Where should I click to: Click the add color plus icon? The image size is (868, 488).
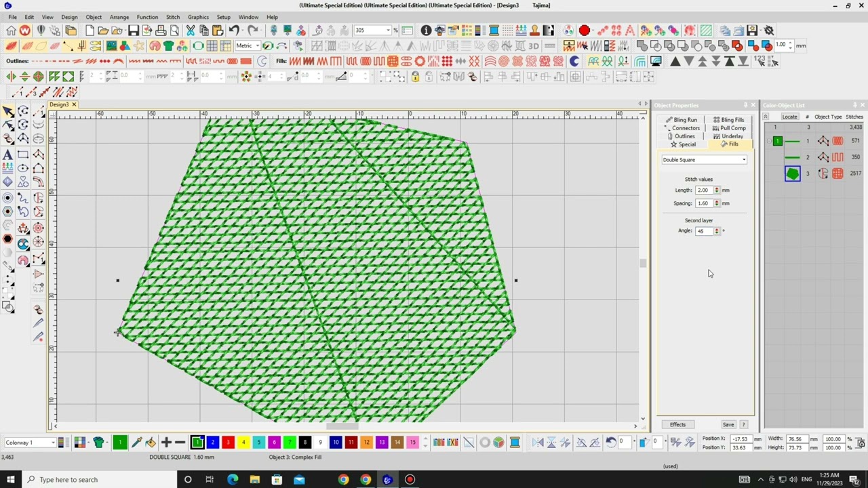point(166,443)
